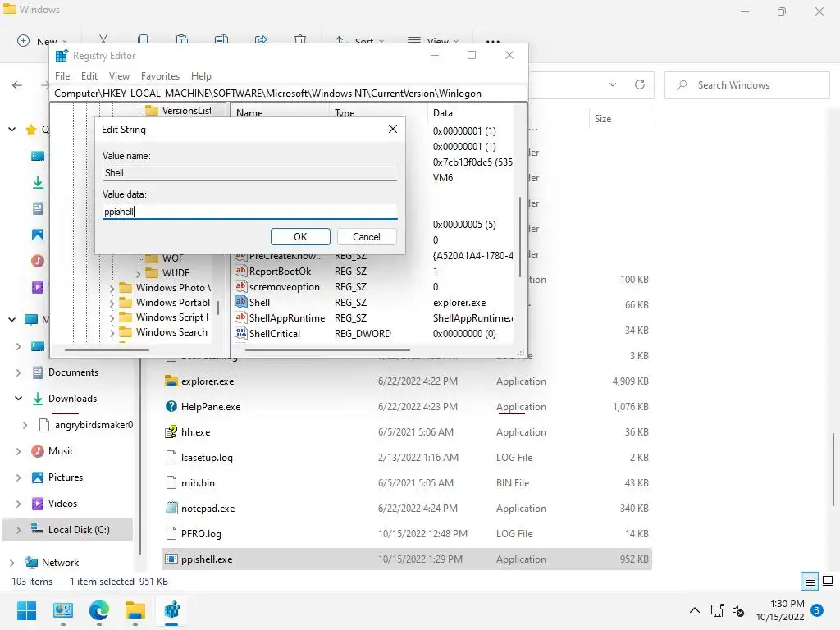The image size is (840, 630).
Task: Select the Shell registry value icon
Action: [x=241, y=302]
